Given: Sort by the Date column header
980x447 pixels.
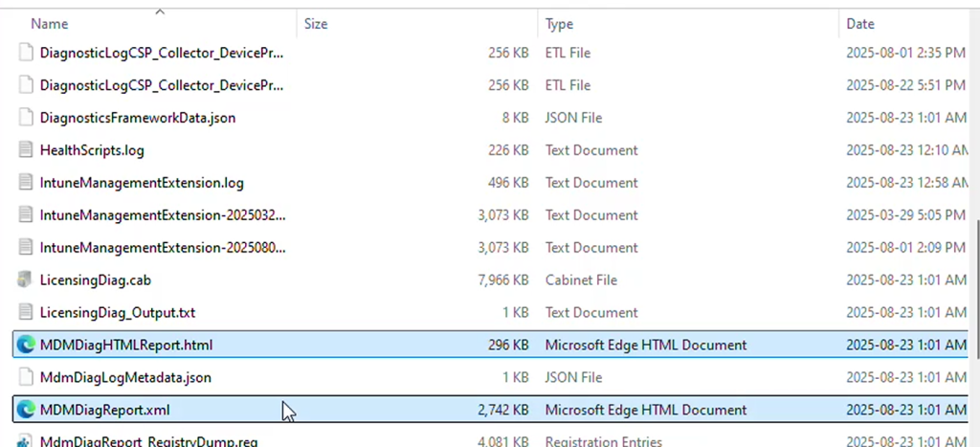Looking at the screenshot, I should coord(860,24).
